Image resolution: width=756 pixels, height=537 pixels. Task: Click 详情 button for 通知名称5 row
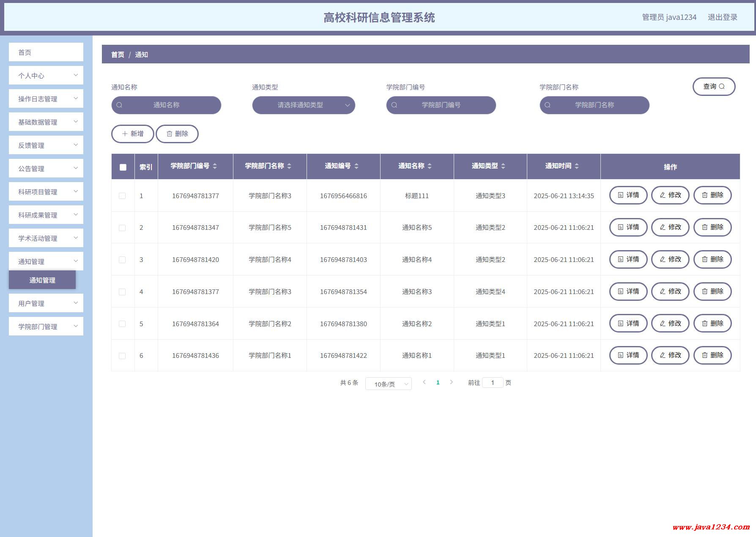pyautogui.click(x=628, y=227)
